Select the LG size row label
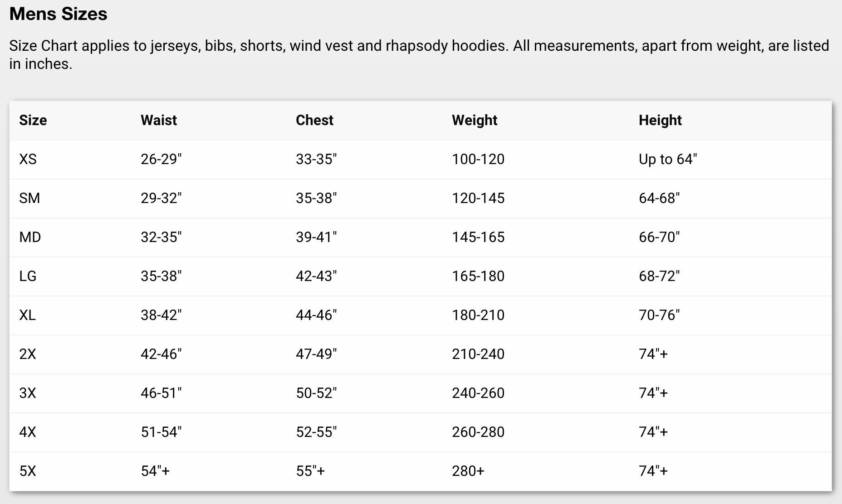This screenshot has width=842, height=504. pos(28,276)
